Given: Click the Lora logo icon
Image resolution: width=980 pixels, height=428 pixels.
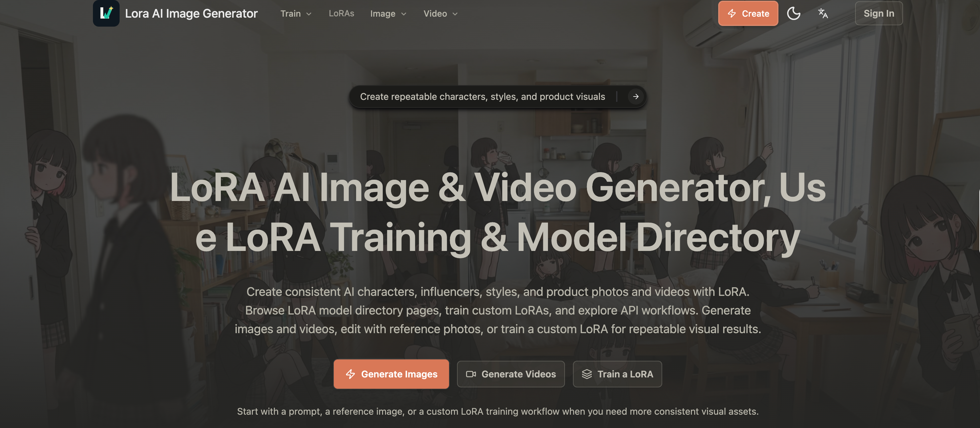Looking at the screenshot, I should [x=106, y=13].
